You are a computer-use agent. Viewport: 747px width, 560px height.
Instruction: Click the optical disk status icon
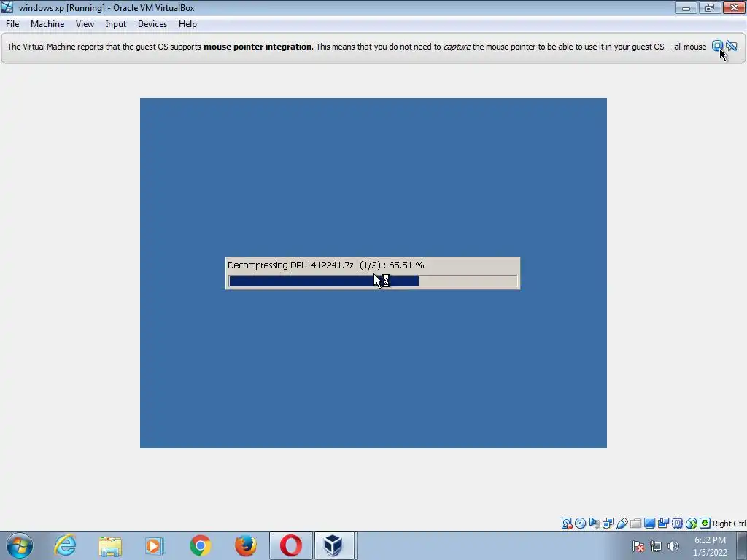click(x=580, y=524)
